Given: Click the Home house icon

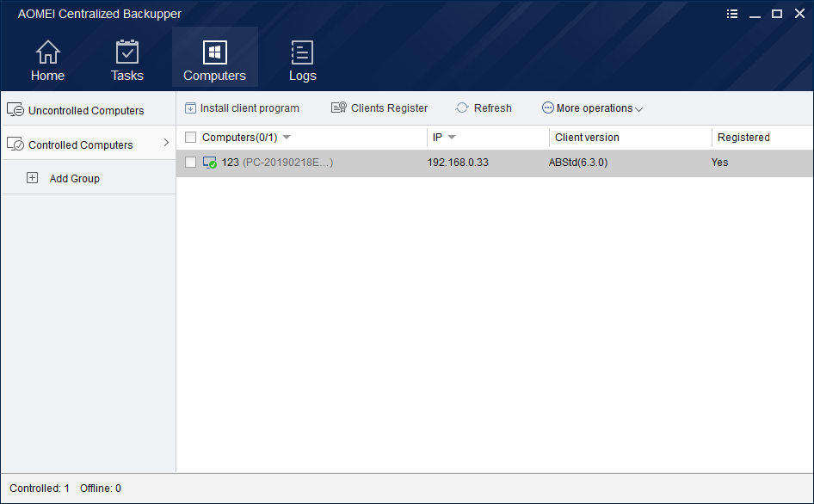Looking at the screenshot, I should 48,52.
